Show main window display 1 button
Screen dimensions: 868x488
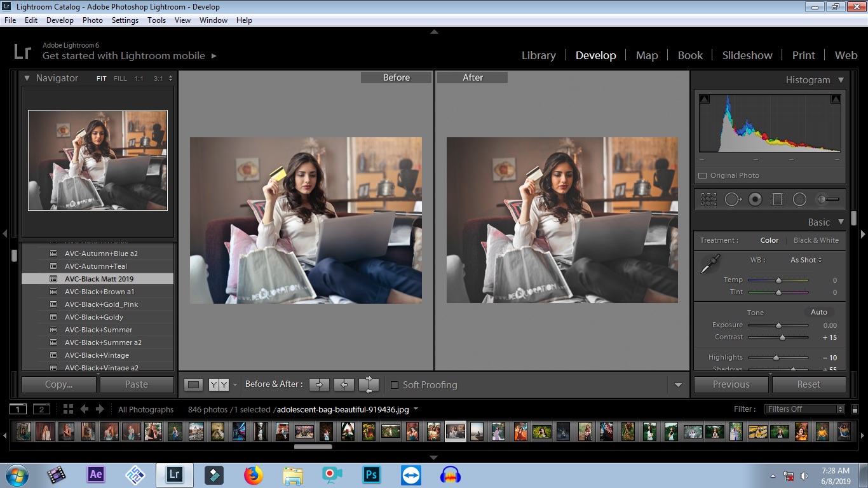(18, 409)
